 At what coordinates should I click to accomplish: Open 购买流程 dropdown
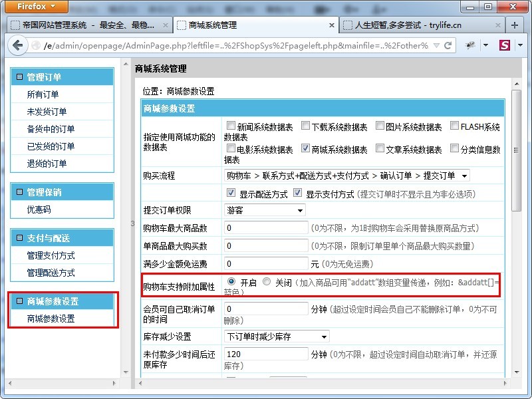(346, 176)
